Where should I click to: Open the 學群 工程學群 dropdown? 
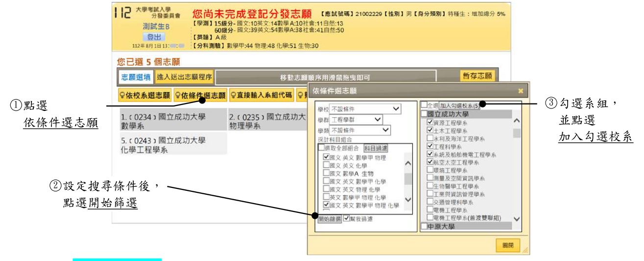(357, 119)
